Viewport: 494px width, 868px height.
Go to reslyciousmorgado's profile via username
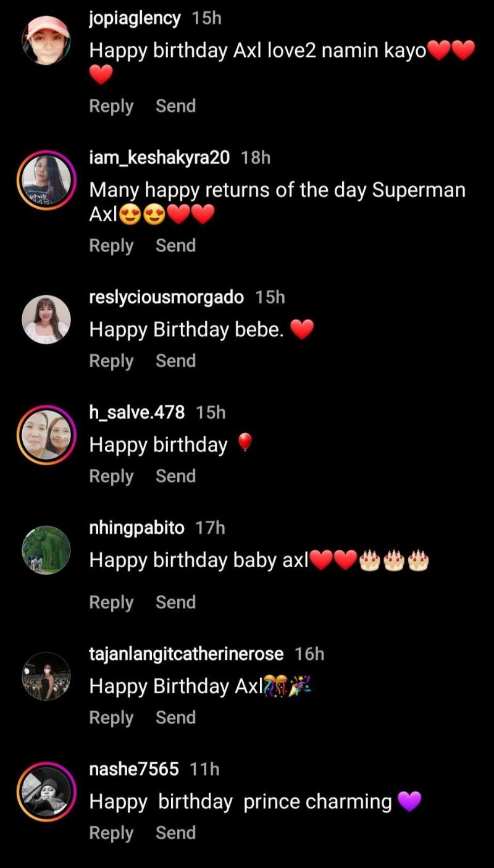pos(167,297)
